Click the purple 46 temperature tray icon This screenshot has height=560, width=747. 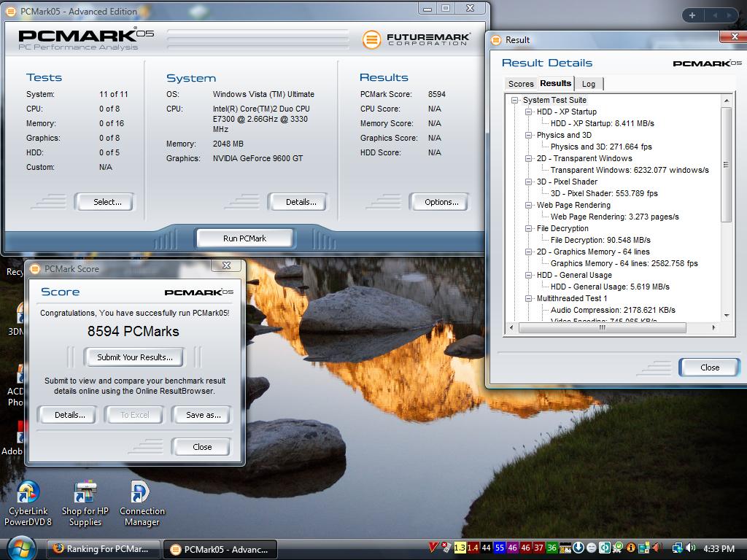tap(513, 548)
